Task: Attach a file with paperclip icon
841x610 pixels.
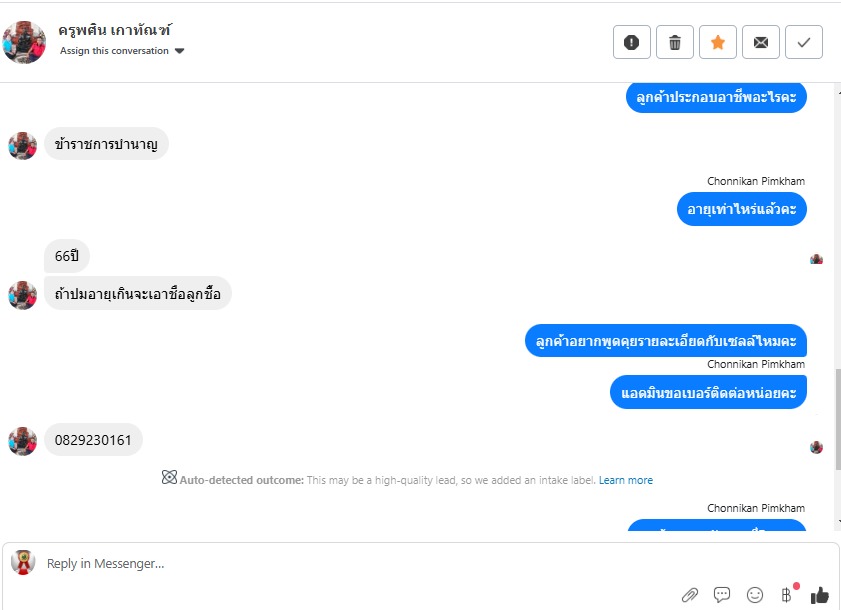Action: (x=689, y=594)
